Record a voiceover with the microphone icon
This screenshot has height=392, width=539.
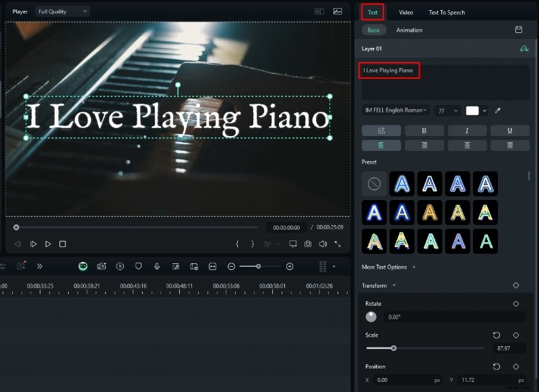pos(157,266)
